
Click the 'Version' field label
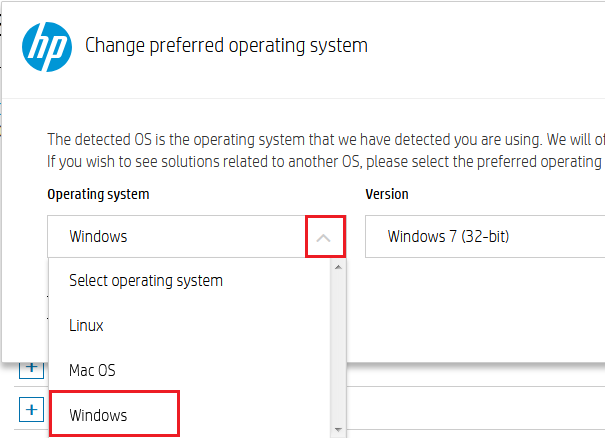pos(387,195)
